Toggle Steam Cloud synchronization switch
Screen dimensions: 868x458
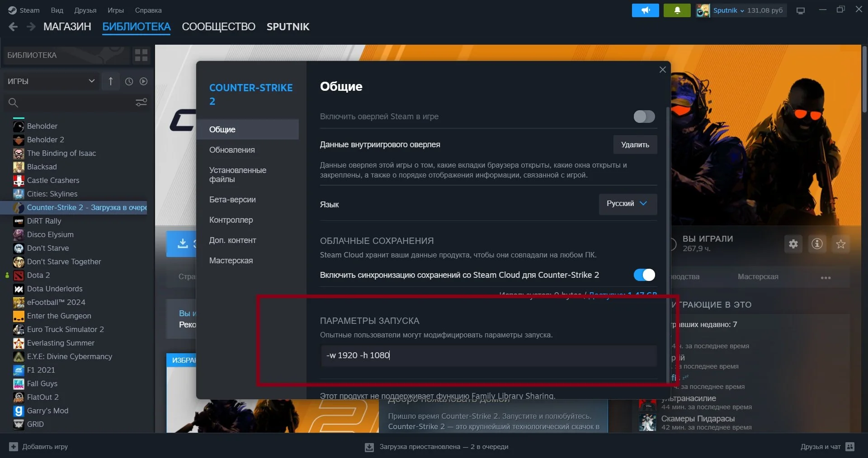tap(644, 275)
